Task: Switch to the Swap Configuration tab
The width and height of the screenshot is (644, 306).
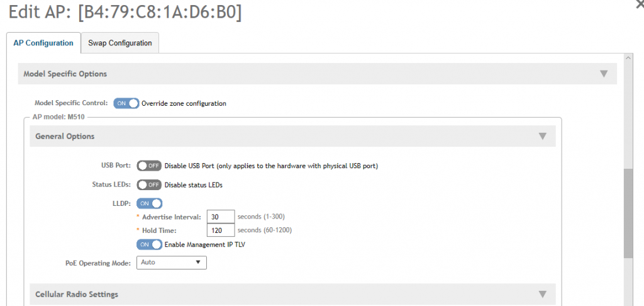Action: [x=119, y=43]
